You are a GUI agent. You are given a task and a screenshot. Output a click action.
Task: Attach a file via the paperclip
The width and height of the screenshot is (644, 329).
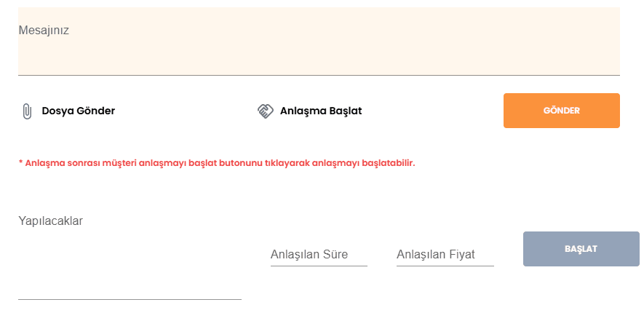coord(27,111)
